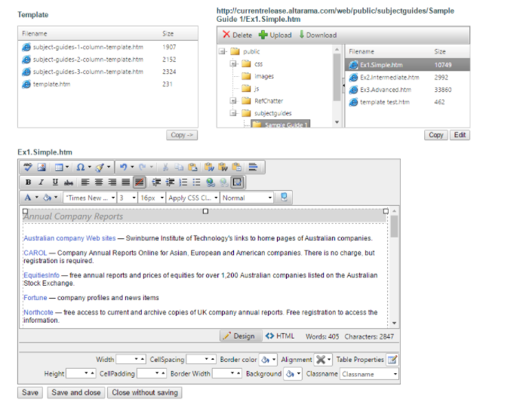The image size is (523, 420).
Task: Select subject-guides-2-column-template.htm template
Action: [108, 60]
